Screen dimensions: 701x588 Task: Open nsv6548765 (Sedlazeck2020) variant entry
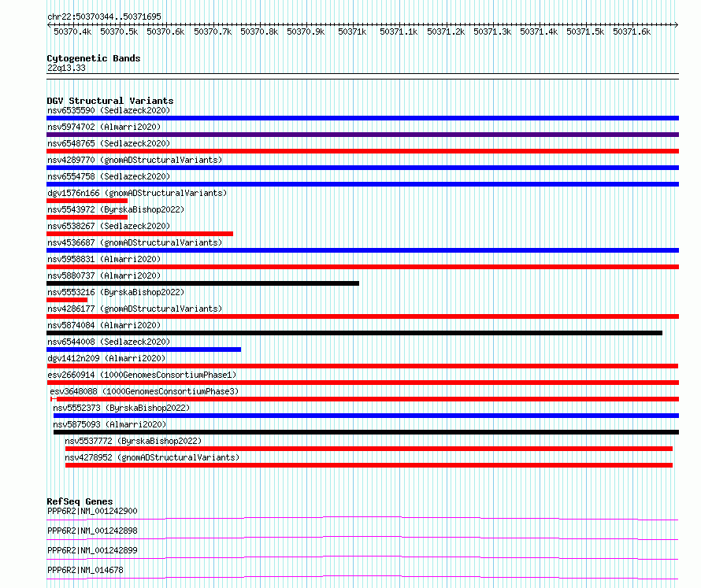coord(109,143)
